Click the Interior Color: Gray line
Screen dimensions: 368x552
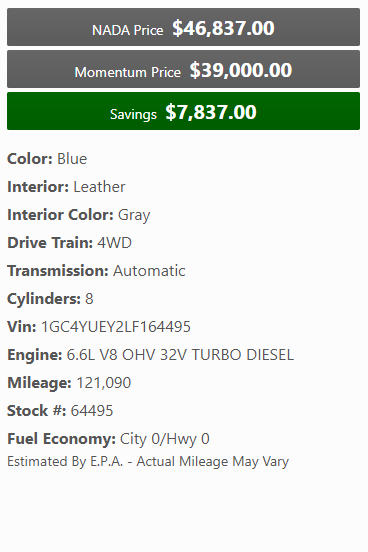coord(79,215)
